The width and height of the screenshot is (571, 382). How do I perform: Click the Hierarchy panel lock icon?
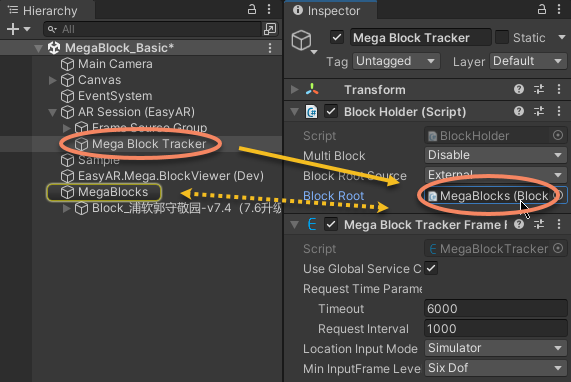252,9
